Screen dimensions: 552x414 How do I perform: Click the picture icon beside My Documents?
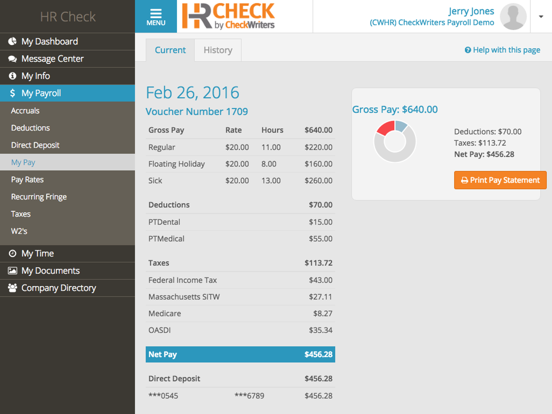click(12, 271)
